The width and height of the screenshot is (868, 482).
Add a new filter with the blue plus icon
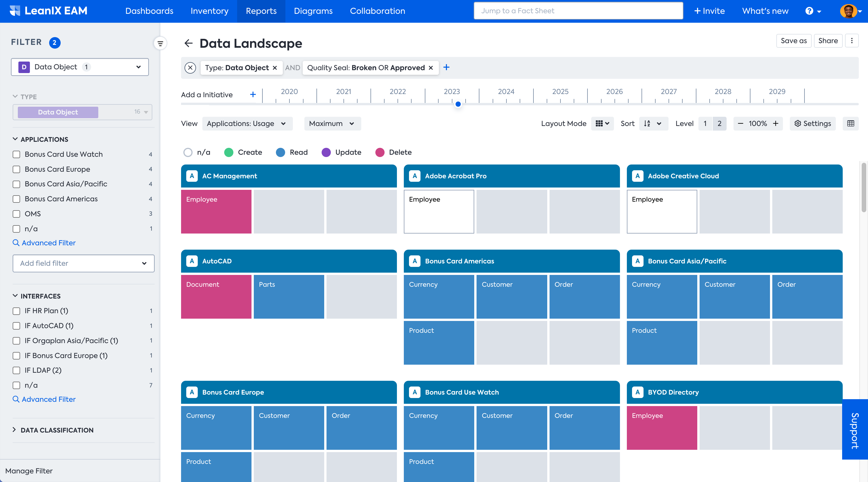[446, 67]
